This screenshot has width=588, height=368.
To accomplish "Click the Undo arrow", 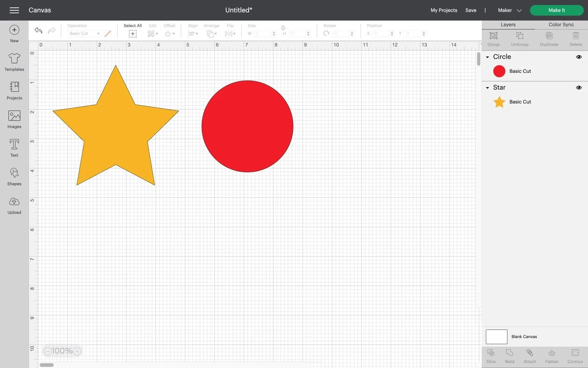I will click(x=38, y=30).
